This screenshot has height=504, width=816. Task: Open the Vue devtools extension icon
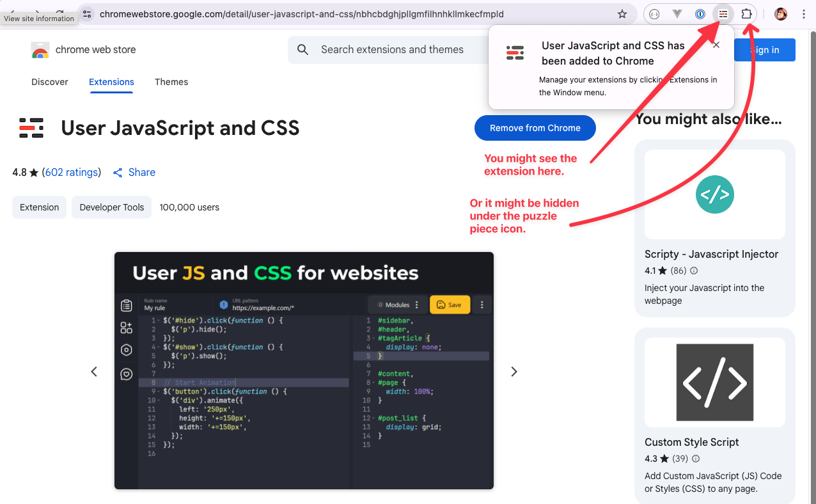677,14
